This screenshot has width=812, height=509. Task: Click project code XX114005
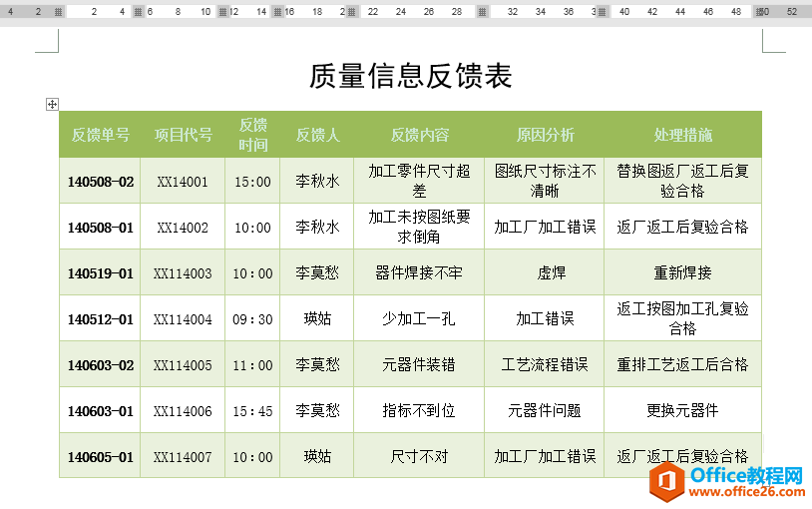pyautogui.click(x=183, y=365)
